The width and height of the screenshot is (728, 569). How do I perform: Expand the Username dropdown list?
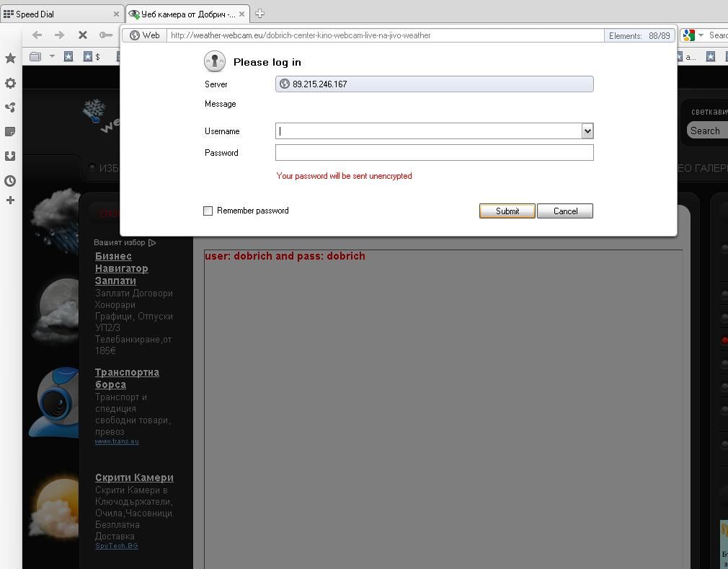point(587,131)
